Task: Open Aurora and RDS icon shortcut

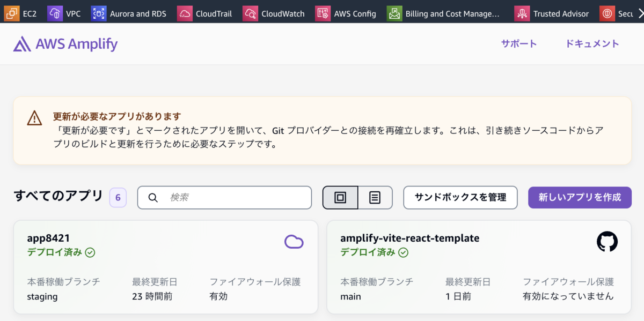Action: (99, 13)
